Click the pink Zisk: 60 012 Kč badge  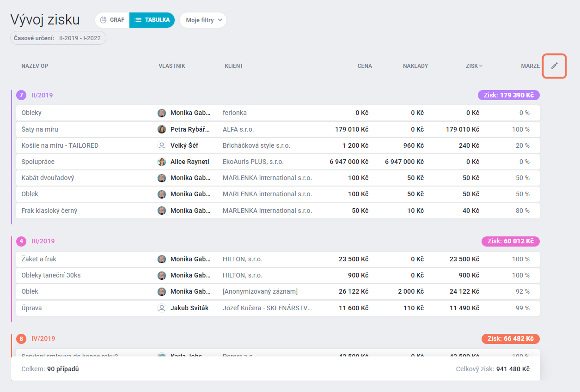click(511, 241)
